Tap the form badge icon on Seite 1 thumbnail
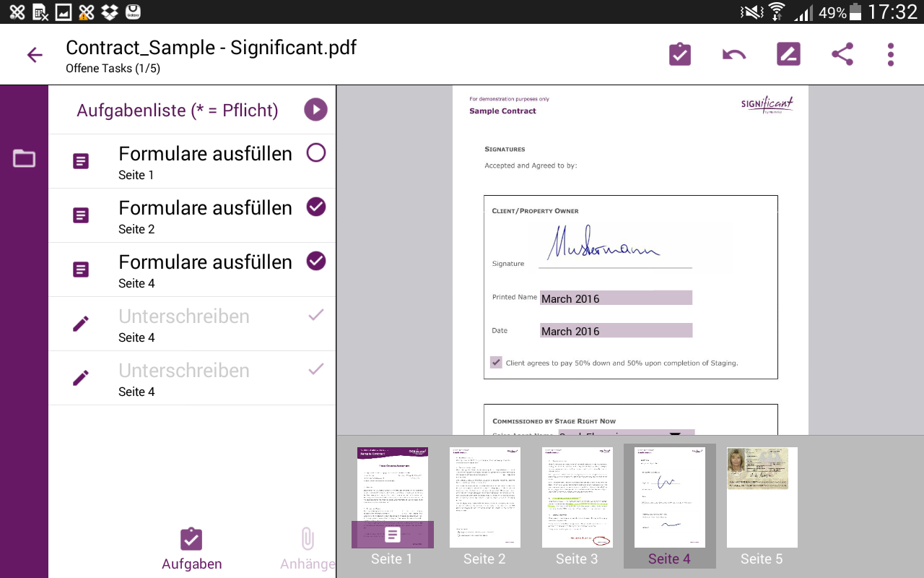 393,535
